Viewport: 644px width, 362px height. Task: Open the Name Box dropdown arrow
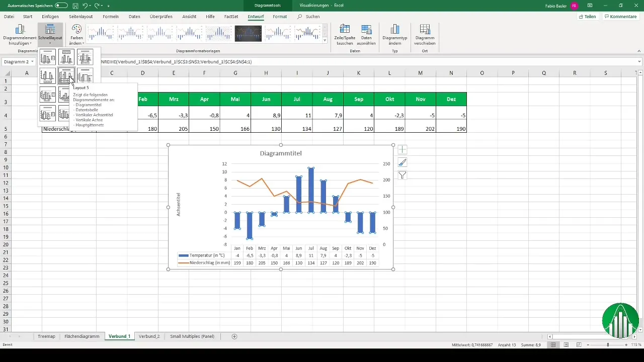tap(32, 62)
